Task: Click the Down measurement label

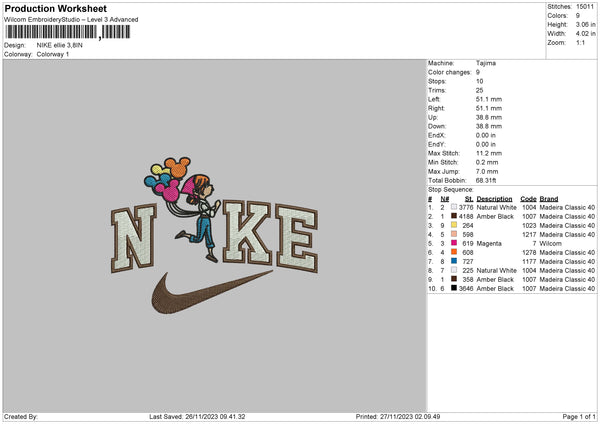Action: (437, 126)
